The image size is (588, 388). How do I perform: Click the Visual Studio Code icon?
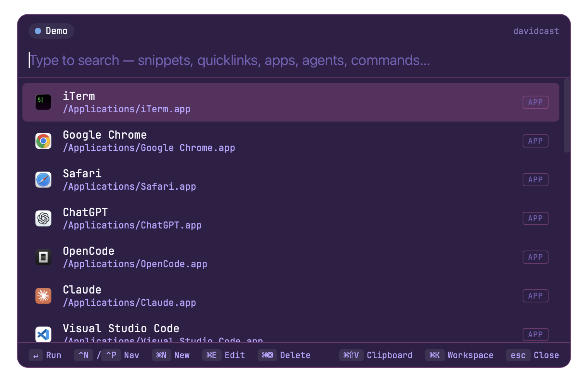pyautogui.click(x=43, y=335)
